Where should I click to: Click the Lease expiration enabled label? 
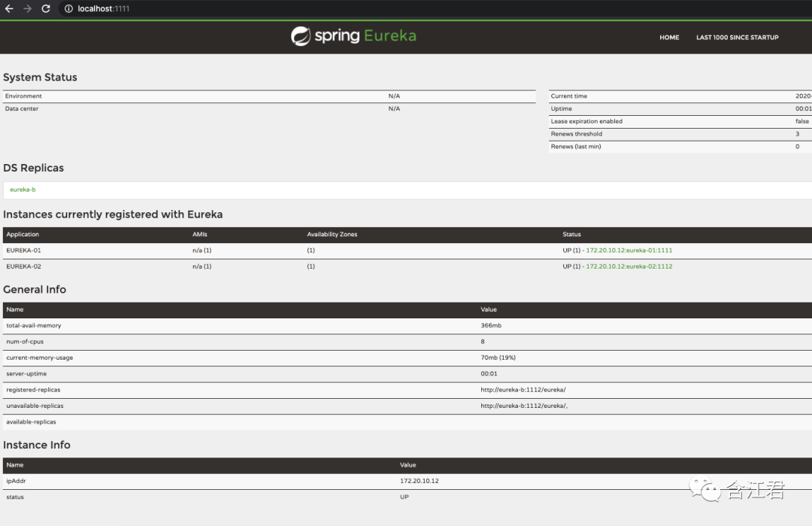(x=586, y=121)
